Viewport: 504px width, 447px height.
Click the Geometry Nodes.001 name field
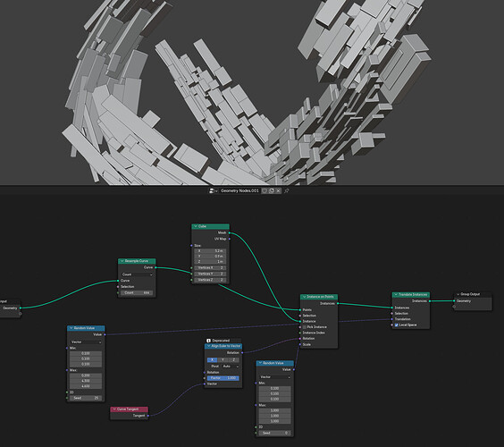point(239,190)
